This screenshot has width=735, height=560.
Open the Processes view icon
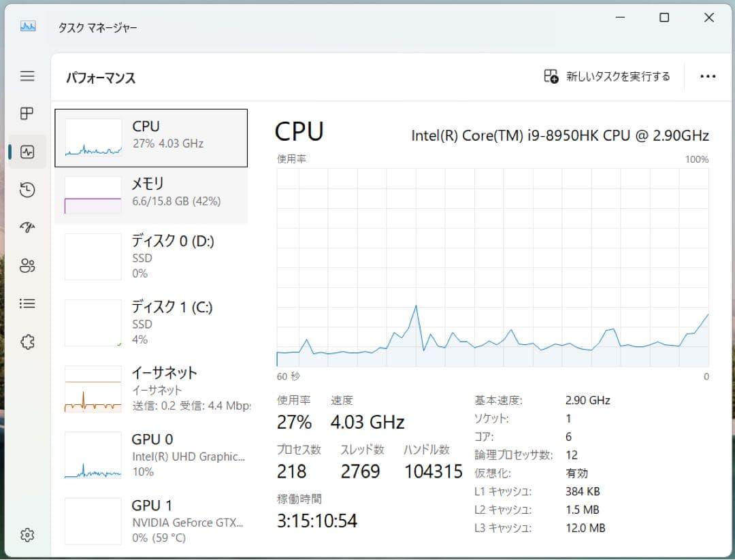point(27,114)
